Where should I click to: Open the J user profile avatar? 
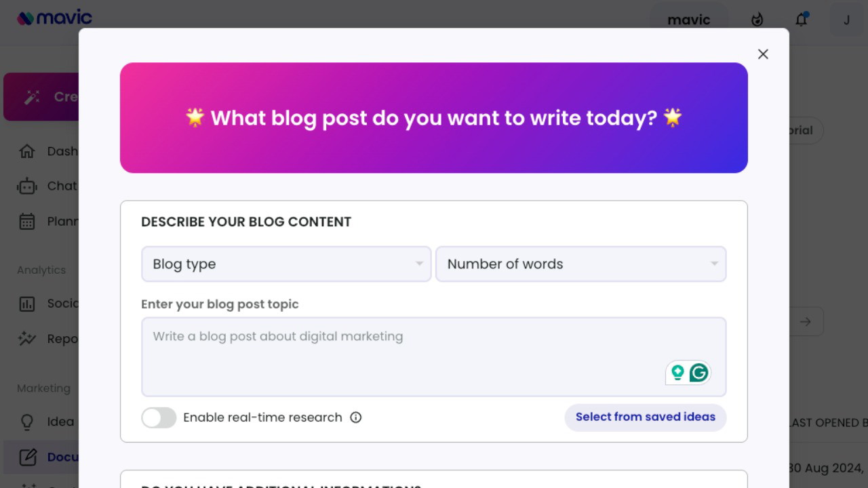pyautogui.click(x=846, y=20)
